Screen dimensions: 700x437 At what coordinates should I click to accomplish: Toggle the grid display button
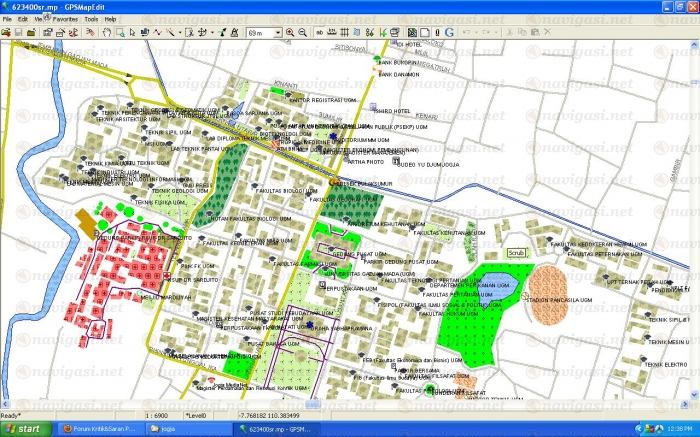pos(347,32)
